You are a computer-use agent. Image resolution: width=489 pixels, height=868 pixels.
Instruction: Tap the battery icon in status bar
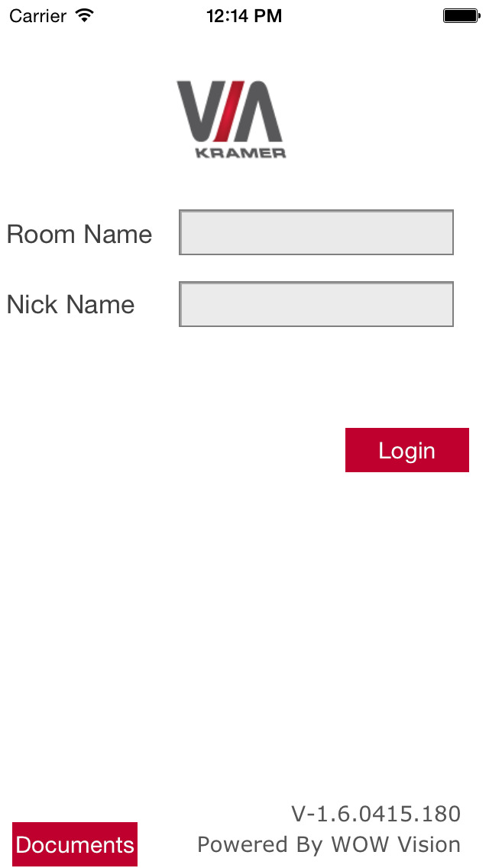(x=461, y=16)
